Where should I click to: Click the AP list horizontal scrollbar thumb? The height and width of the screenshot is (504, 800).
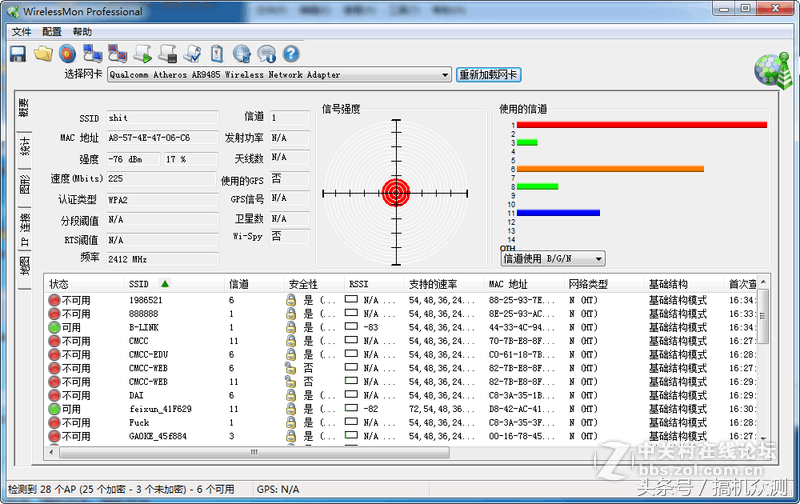coord(255,452)
